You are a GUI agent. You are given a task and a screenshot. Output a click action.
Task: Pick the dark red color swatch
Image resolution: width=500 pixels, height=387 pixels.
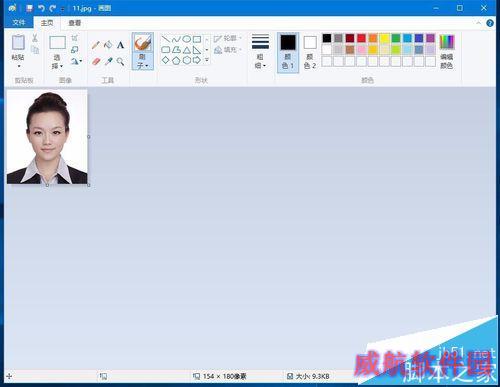point(350,38)
